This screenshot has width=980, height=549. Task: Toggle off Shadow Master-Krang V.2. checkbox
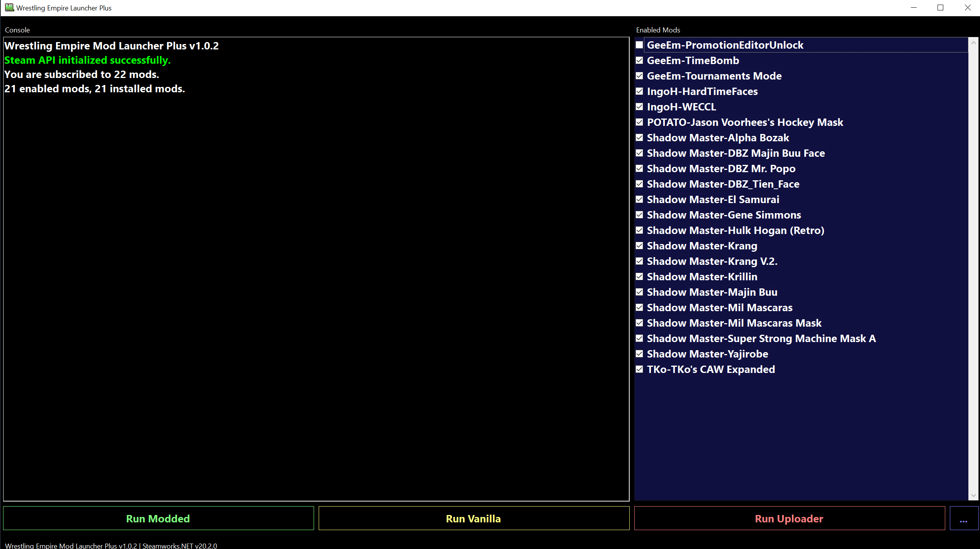[x=639, y=261]
